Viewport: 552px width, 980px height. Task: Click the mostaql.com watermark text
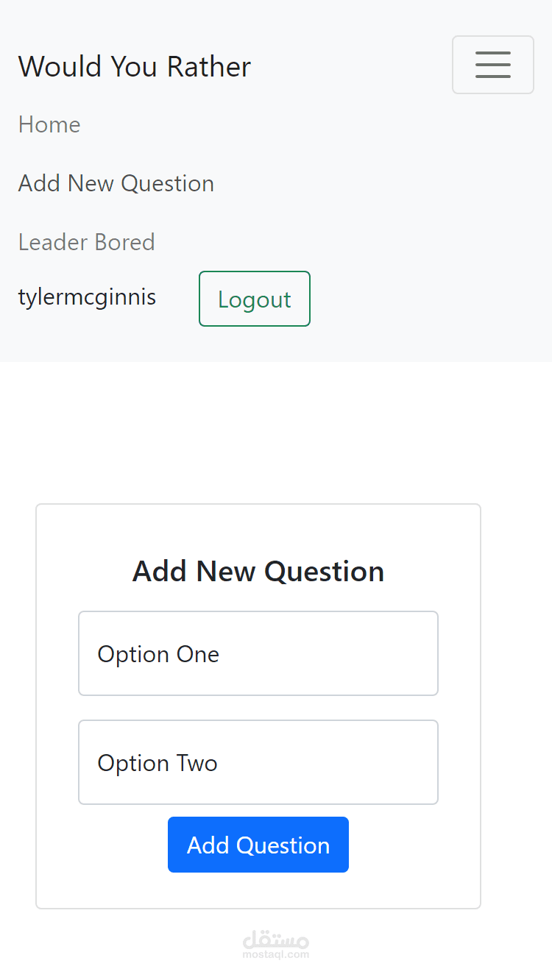(x=276, y=955)
